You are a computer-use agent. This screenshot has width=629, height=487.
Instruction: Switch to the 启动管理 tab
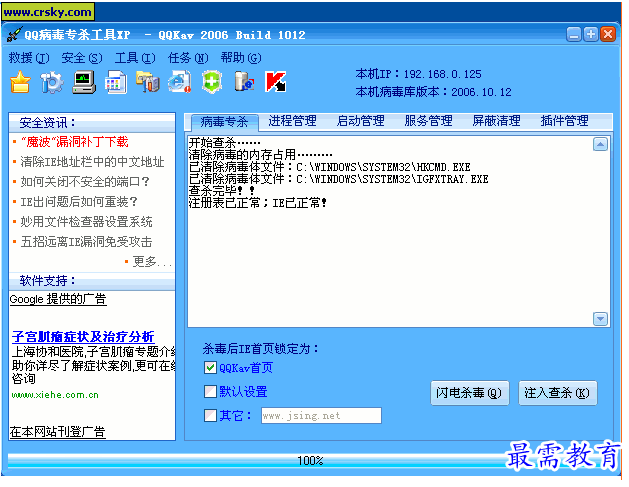tap(361, 121)
